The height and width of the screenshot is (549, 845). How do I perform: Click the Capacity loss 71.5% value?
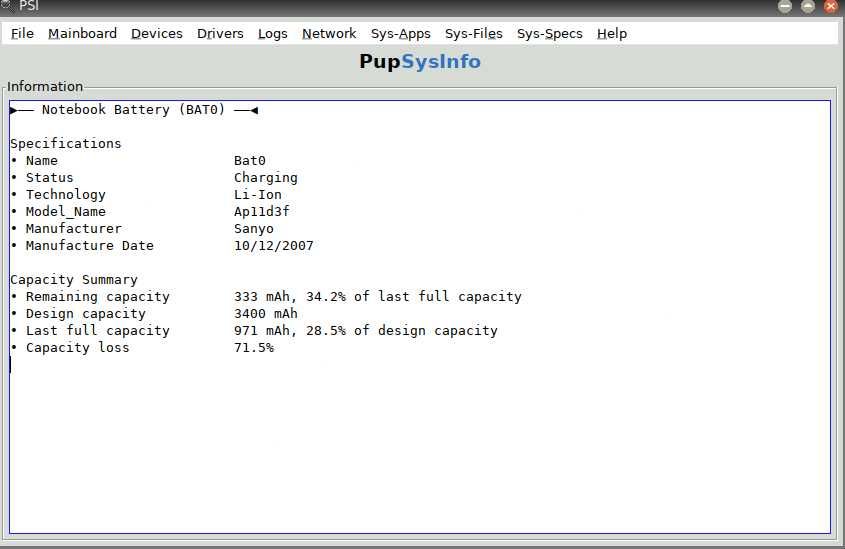(x=253, y=348)
